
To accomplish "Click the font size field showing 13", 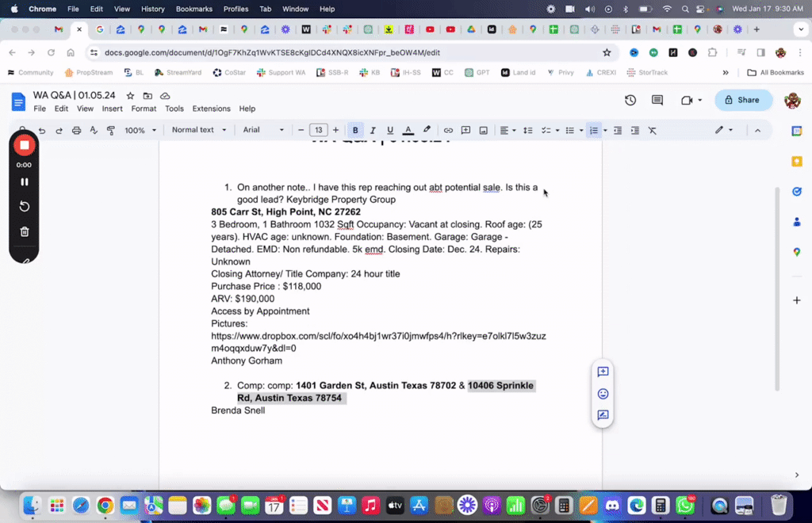I will 319,131.
